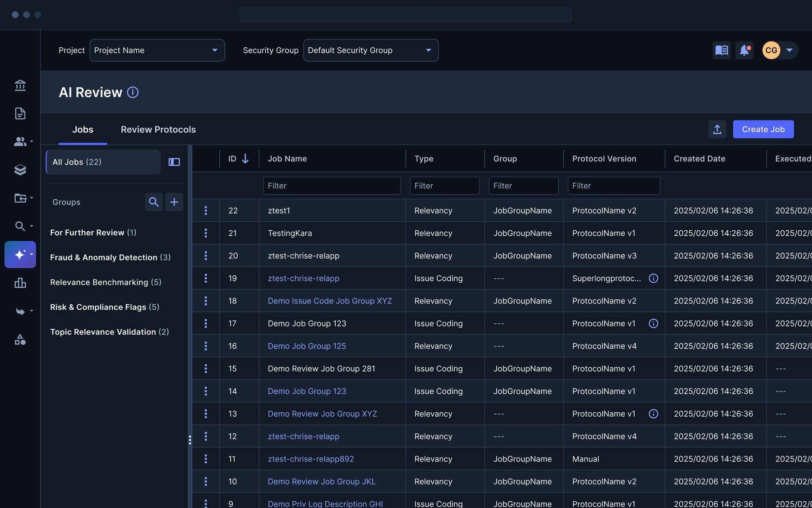Open the shapes sidebar icon
Screen dimensions: 812x508
point(20,340)
